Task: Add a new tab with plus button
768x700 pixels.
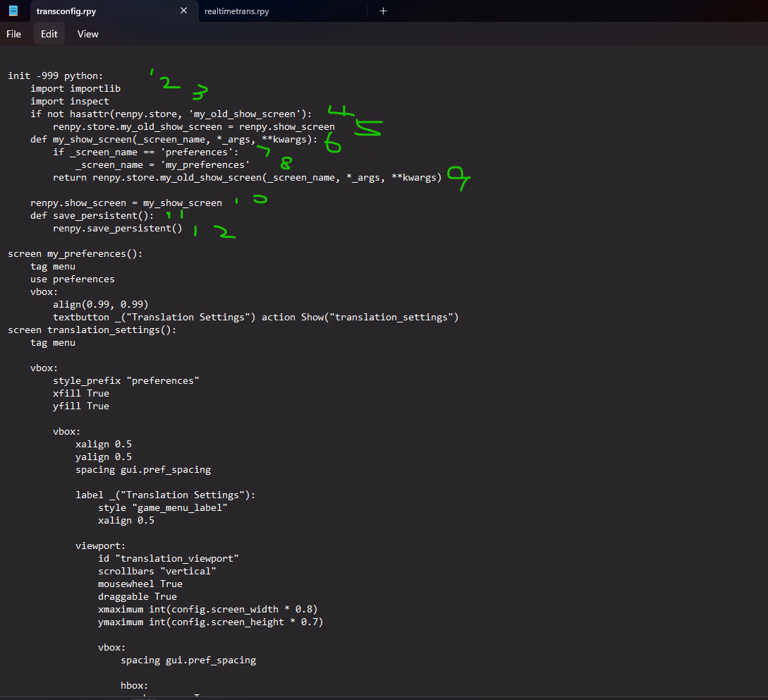Action: [384, 11]
